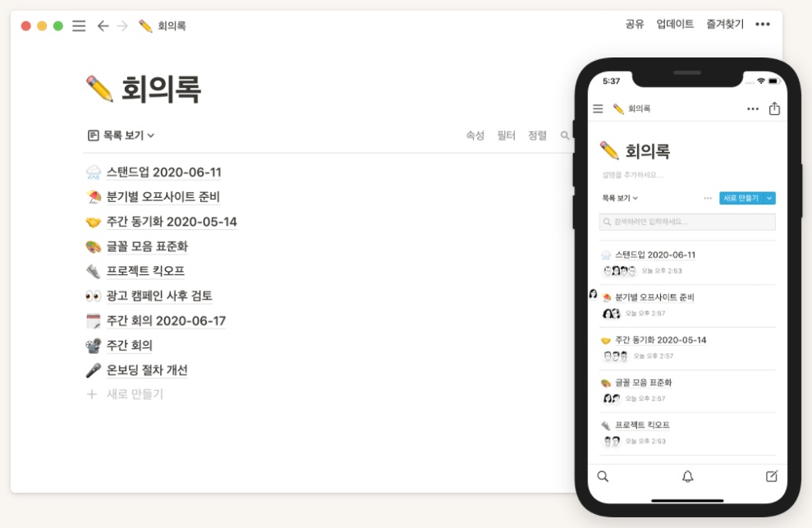Click 즐겨찾기 in the top bar

pyautogui.click(x=725, y=24)
